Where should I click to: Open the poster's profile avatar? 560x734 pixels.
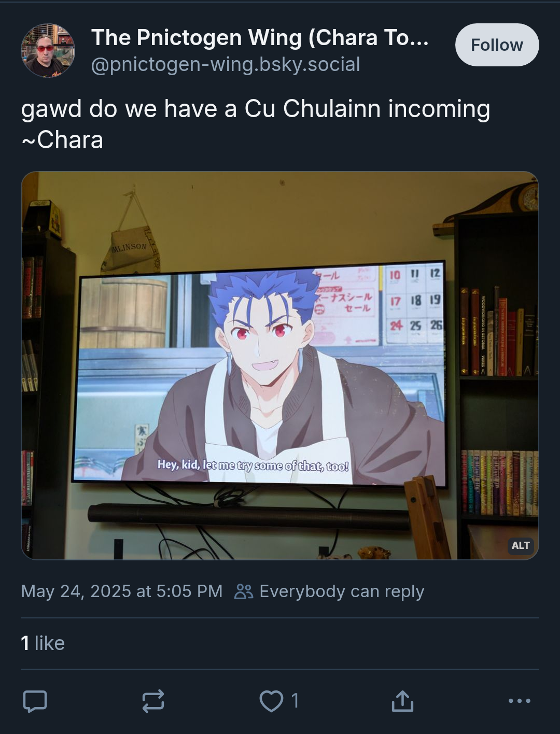[x=48, y=50]
